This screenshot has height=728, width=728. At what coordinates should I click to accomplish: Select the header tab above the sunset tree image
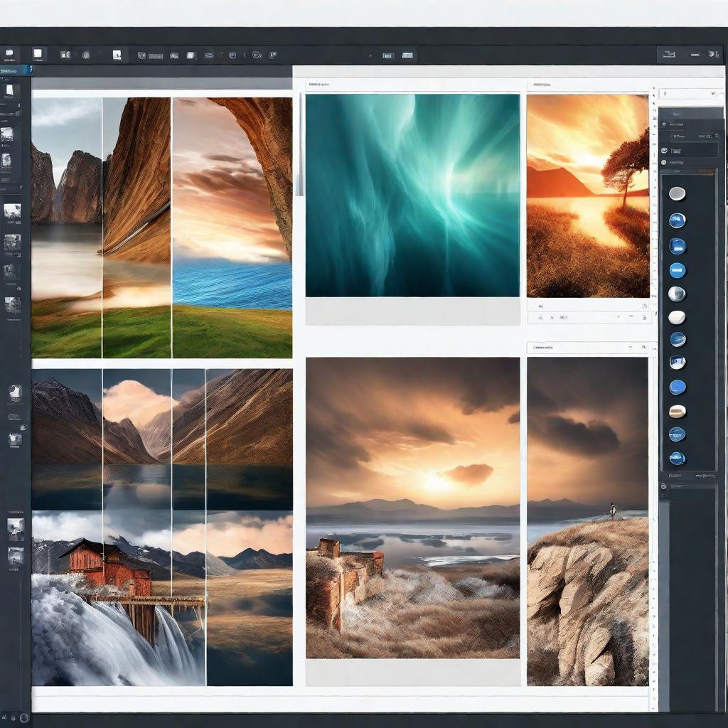542,85
